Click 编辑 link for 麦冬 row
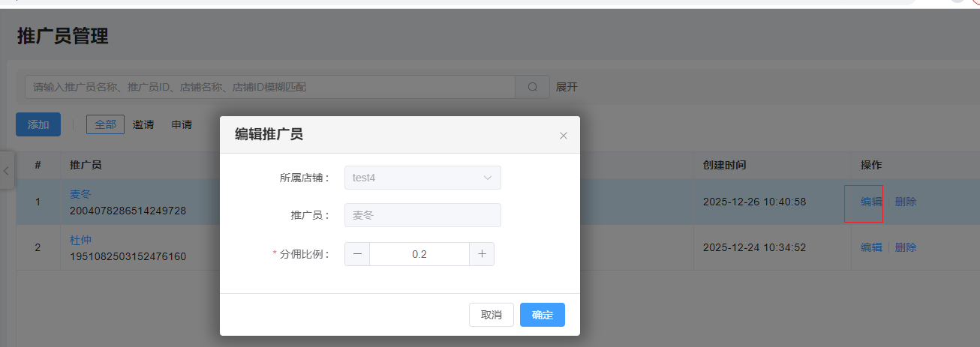The image size is (980, 347). [870, 202]
